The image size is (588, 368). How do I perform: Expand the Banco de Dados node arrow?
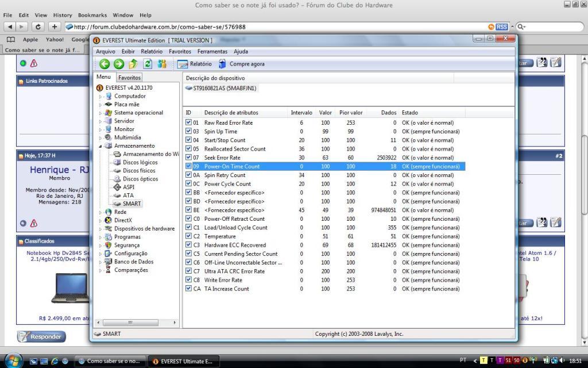[100, 262]
